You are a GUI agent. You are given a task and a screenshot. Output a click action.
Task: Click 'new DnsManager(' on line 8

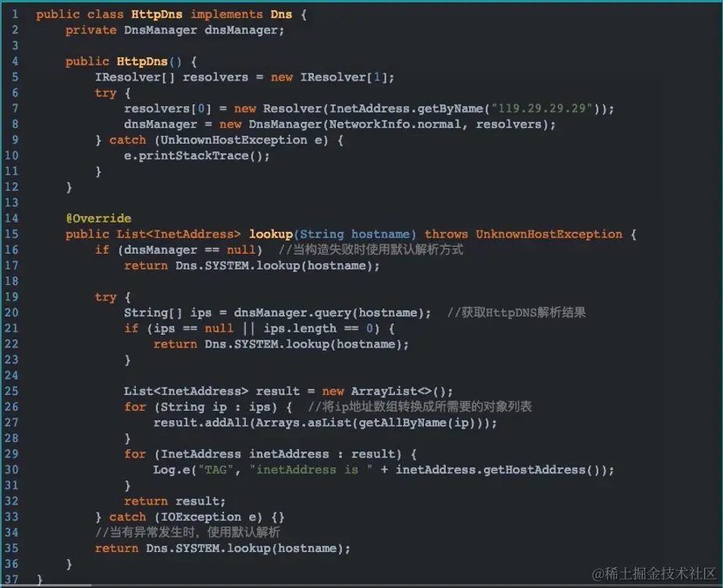pos(274,124)
